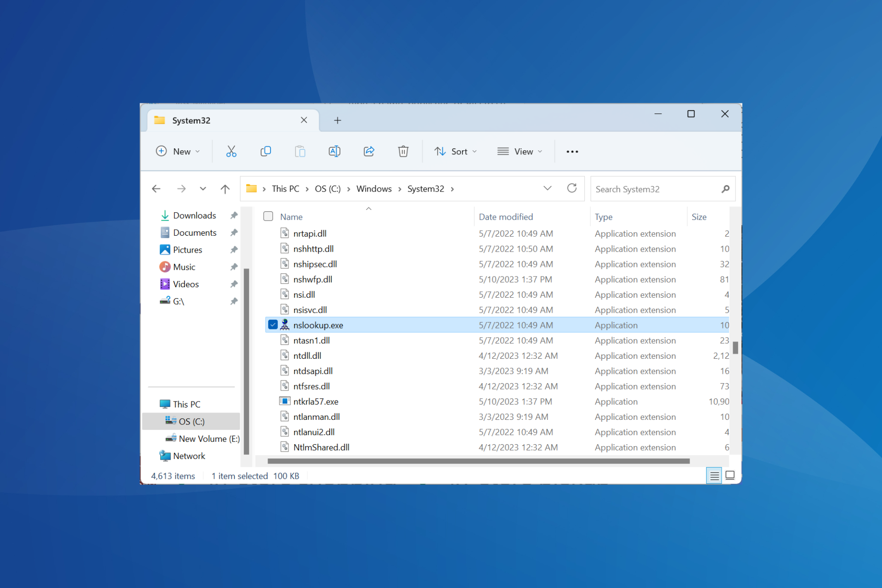Refresh the System32 folder view

[572, 188]
